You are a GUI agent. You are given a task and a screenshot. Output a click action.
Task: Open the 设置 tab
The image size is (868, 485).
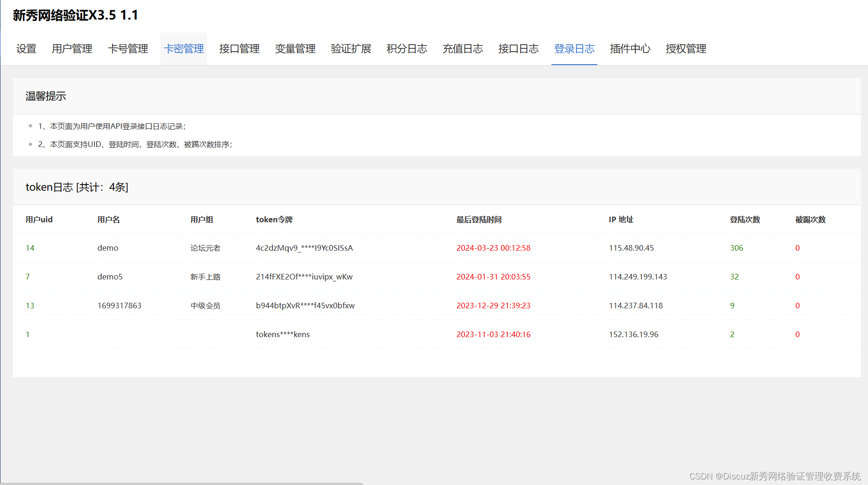tap(26, 49)
